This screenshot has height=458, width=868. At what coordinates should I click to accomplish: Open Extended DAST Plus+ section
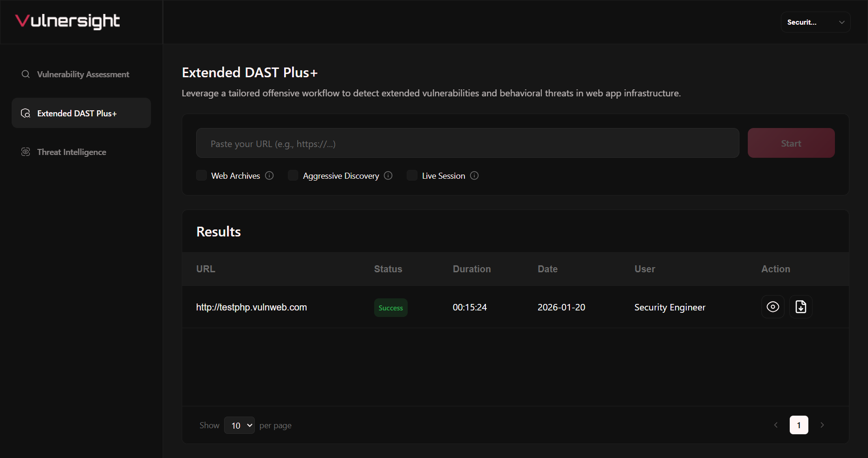pos(81,113)
